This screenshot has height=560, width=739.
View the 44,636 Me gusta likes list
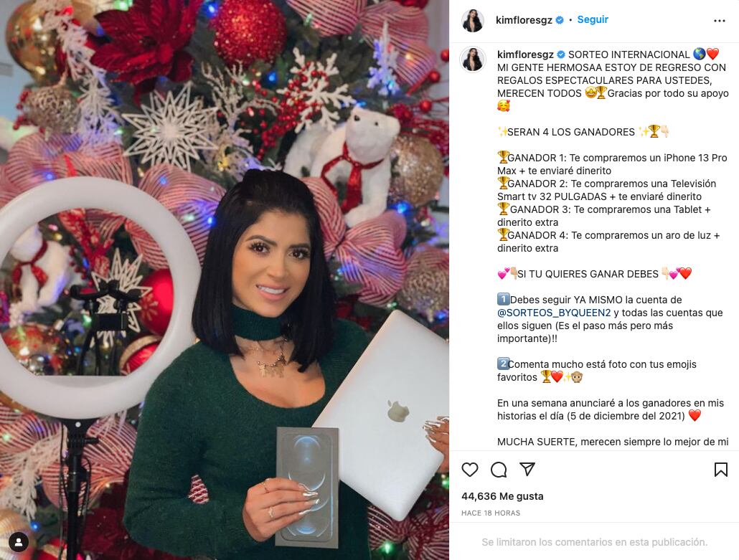tap(502, 496)
